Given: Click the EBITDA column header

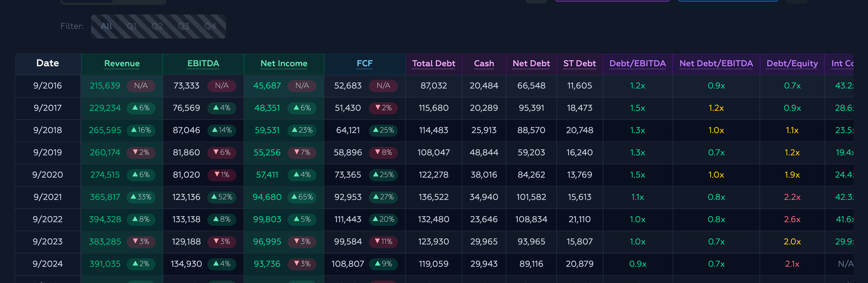Looking at the screenshot, I should (203, 64).
